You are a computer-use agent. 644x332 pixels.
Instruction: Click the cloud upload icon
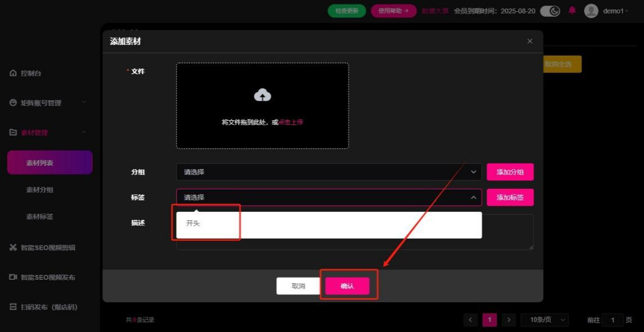pyautogui.click(x=262, y=95)
